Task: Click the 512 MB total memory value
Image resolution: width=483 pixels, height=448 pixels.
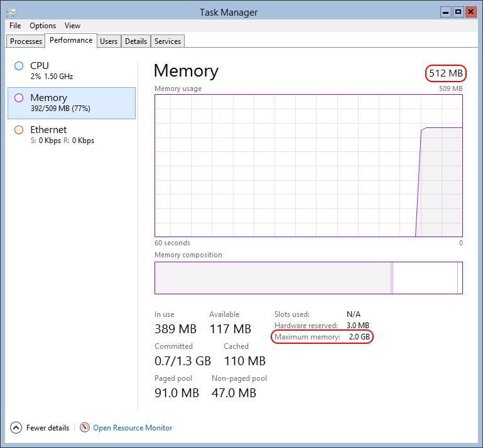Action: tap(446, 73)
